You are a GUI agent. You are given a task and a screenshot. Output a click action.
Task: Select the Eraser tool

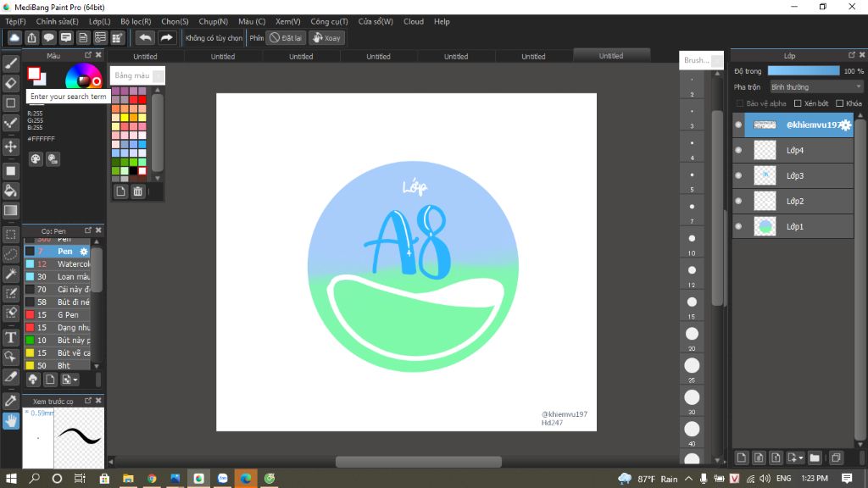10,83
